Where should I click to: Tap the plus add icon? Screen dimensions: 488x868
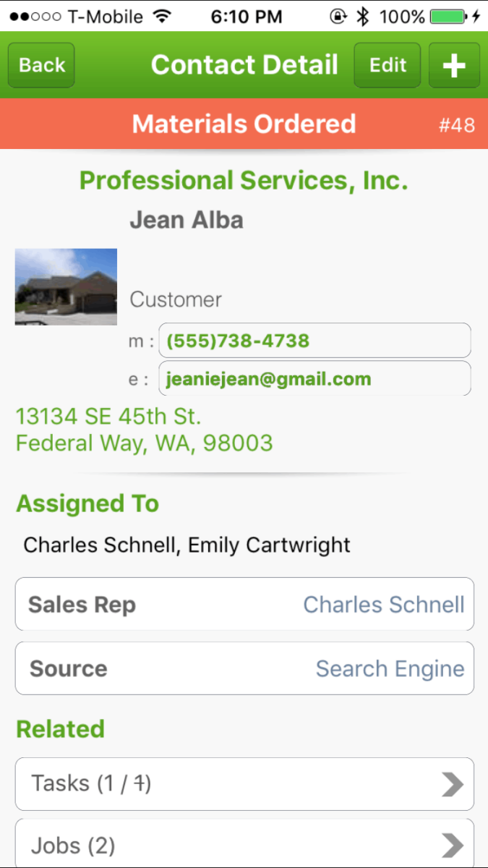454,65
